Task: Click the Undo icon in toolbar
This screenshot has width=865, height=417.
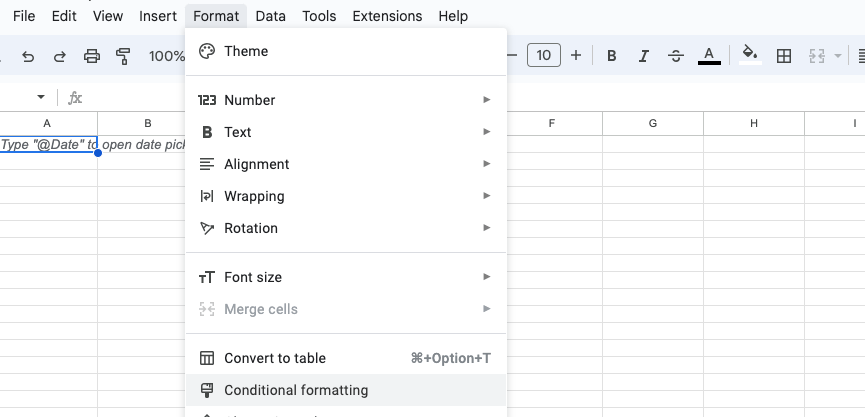Action: point(28,56)
